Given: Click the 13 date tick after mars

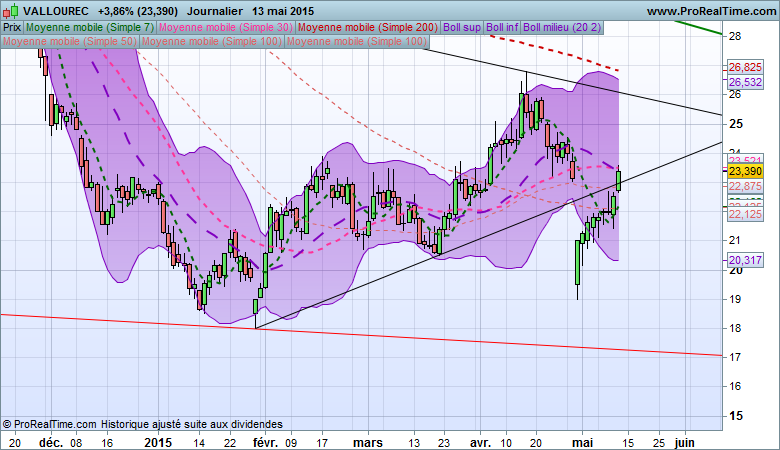Looking at the screenshot, I should click(x=414, y=443).
